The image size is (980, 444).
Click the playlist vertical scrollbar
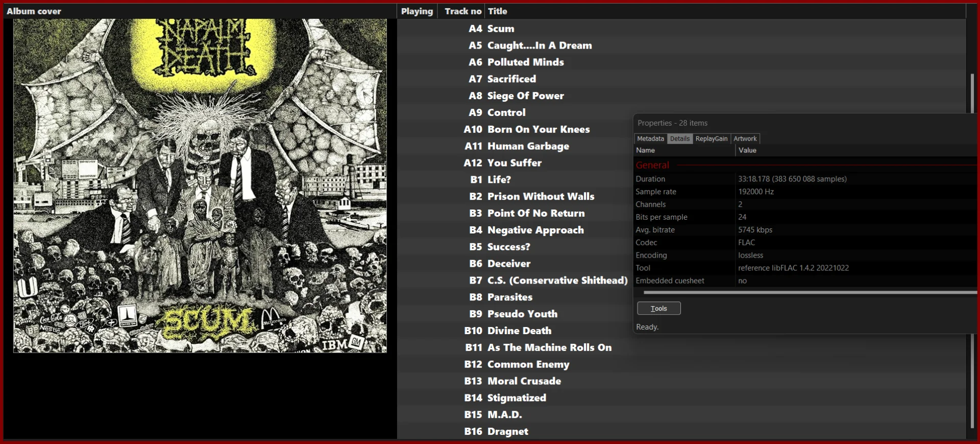point(972,250)
